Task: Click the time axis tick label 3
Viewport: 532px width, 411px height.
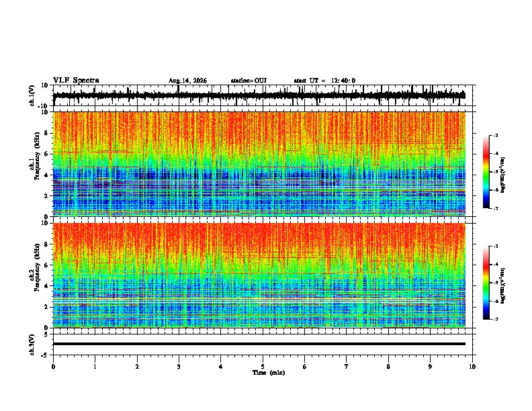Action: pyautogui.click(x=179, y=367)
